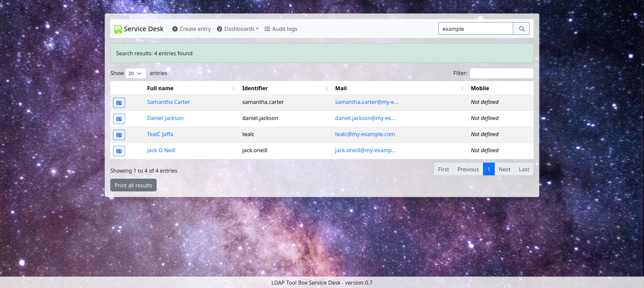
Task: Click into the Filter text field
Action: pyautogui.click(x=501, y=73)
